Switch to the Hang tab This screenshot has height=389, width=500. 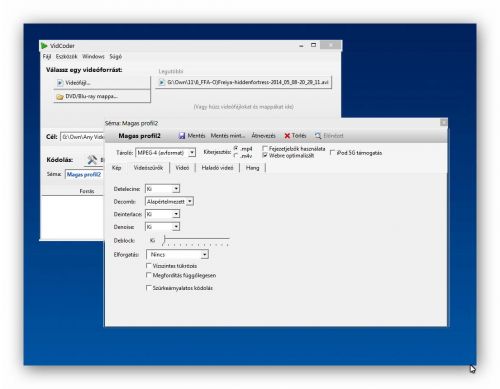pyautogui.click(x=252, y=168)
